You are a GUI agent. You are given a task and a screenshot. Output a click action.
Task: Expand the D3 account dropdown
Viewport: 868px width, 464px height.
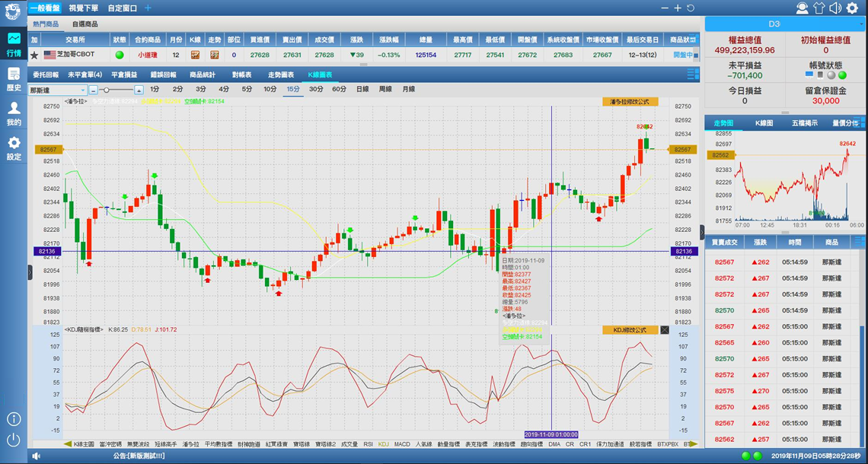coord(860,24)
